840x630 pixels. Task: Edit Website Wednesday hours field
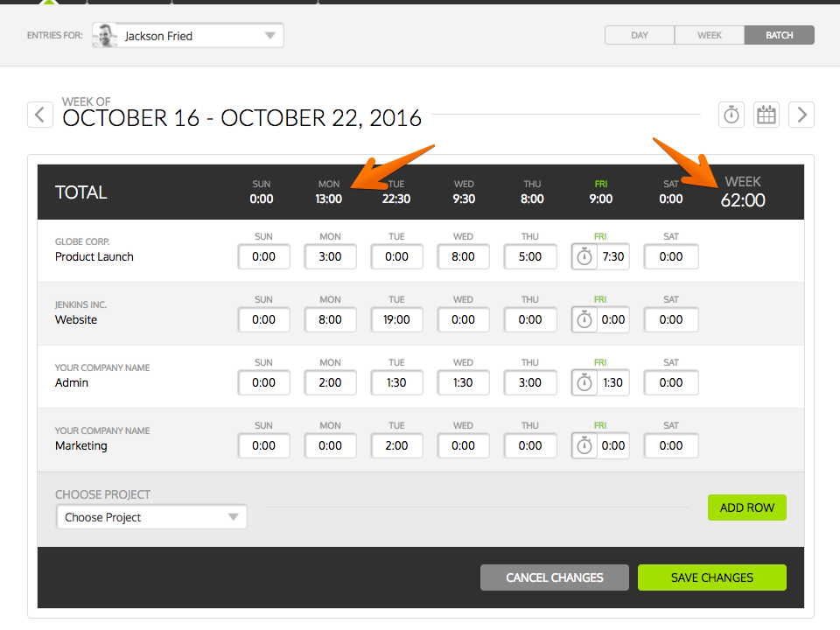(464, 320)
